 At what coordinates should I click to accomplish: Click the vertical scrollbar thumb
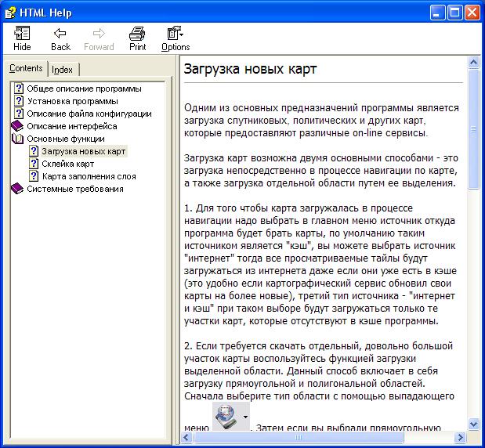pos(473,129)
